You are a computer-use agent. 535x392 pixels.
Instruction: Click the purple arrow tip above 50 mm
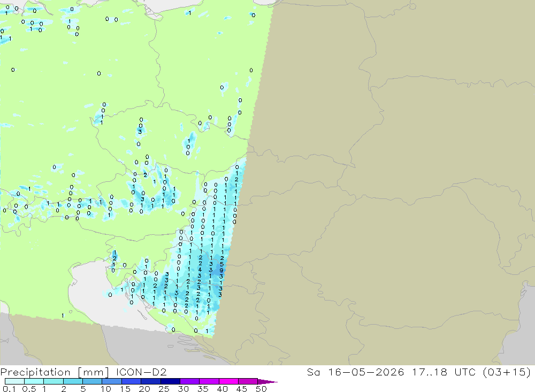tap(267, 381)
